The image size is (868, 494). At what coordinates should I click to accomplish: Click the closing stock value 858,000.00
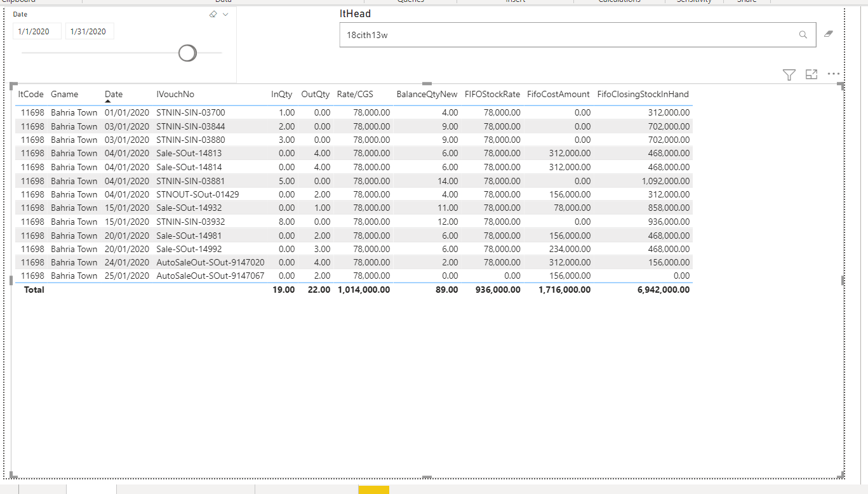click(669, 208)
